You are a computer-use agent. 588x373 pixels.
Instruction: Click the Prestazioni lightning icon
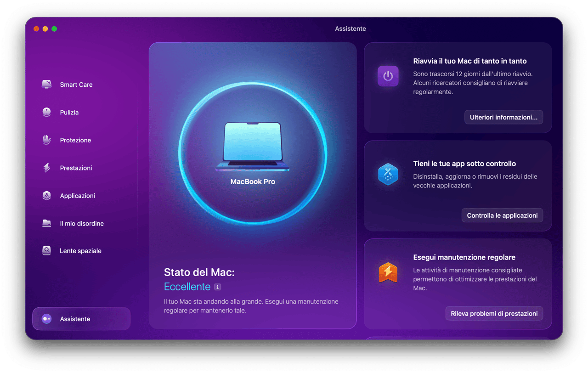[x=46, y=168]
